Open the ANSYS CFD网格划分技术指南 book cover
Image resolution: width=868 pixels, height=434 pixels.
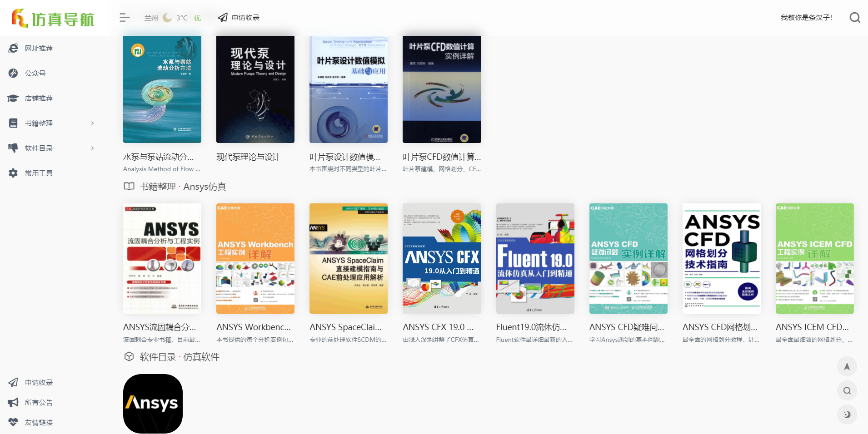click(x=722, y=258)
